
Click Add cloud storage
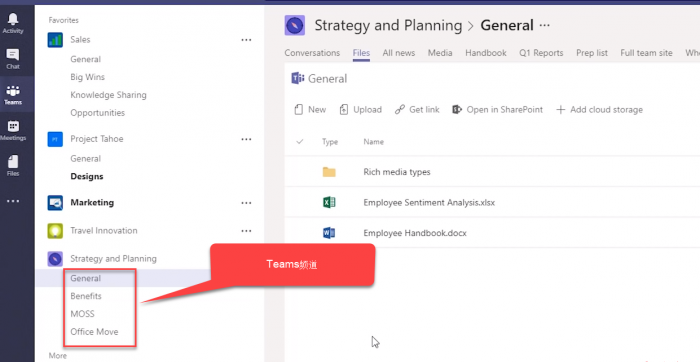tap(600, 110)
